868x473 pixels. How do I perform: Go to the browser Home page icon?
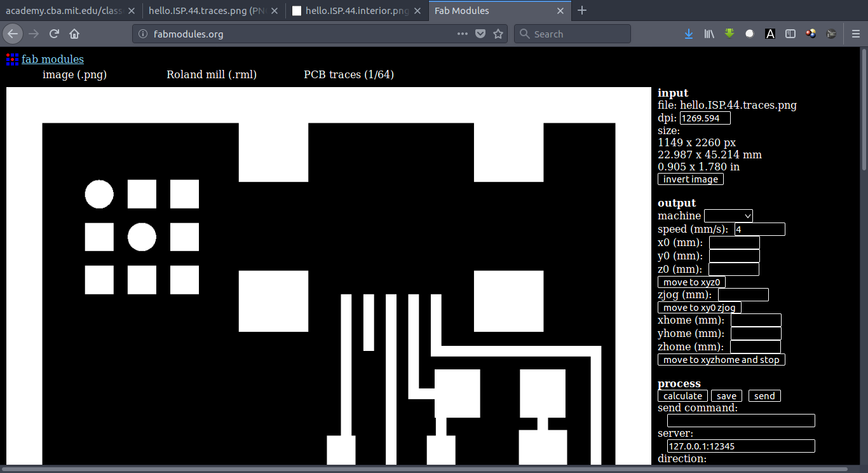[74, 34]
